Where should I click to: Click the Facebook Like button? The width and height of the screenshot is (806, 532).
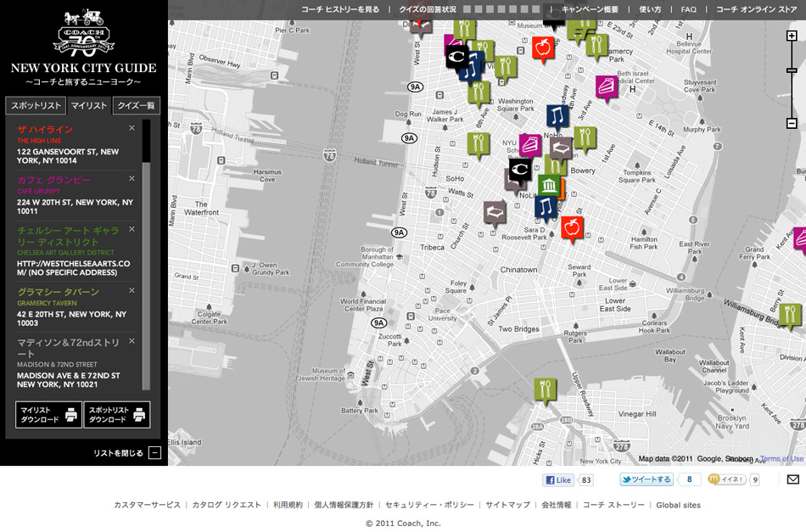coord(558,480)
